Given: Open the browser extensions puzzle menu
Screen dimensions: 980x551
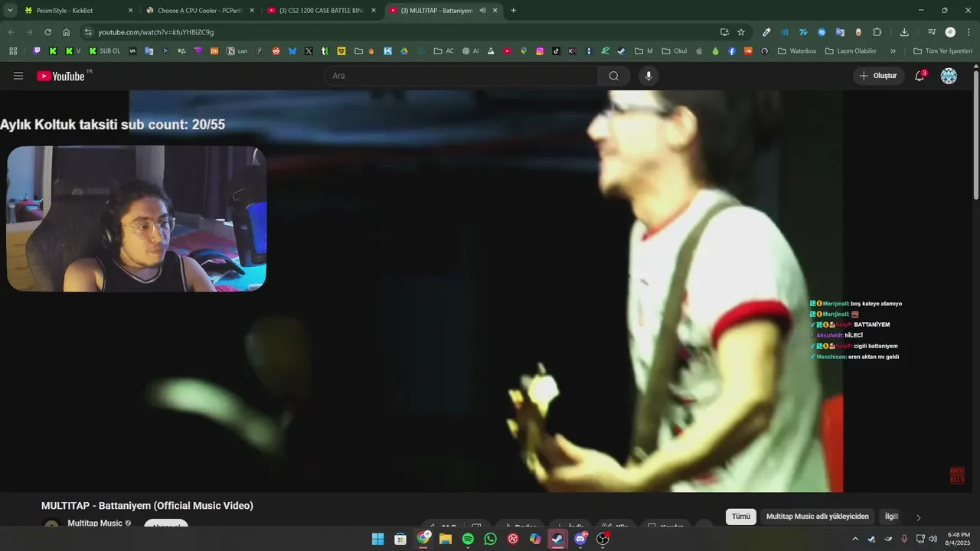Looking at the screenshot, I should click(877, 32).
